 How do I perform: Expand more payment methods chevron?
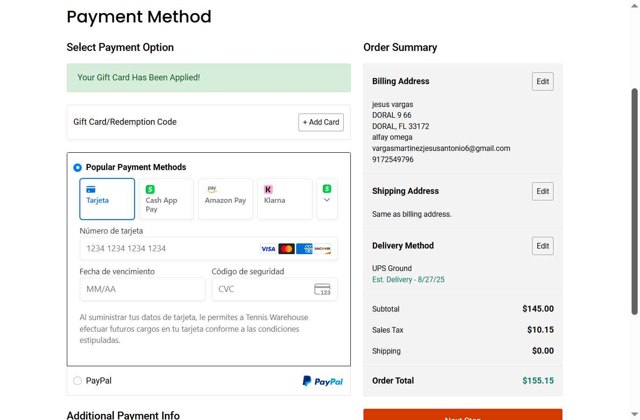click(x=327, y=200)
